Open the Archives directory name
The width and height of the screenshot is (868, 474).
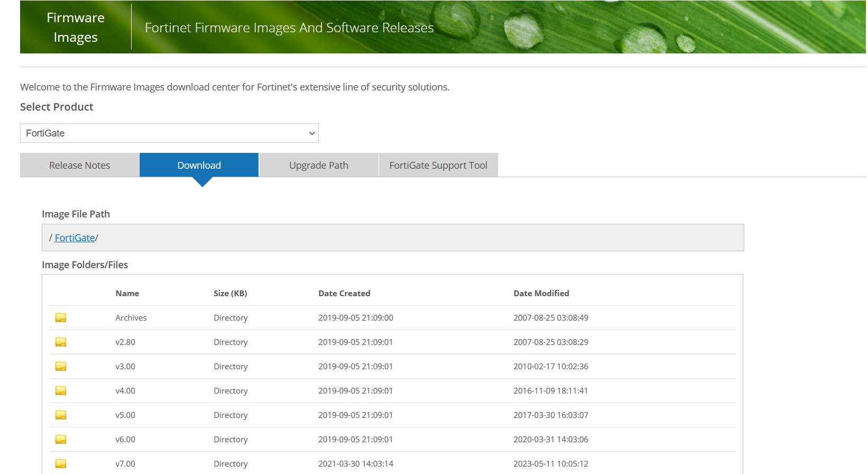131,318
